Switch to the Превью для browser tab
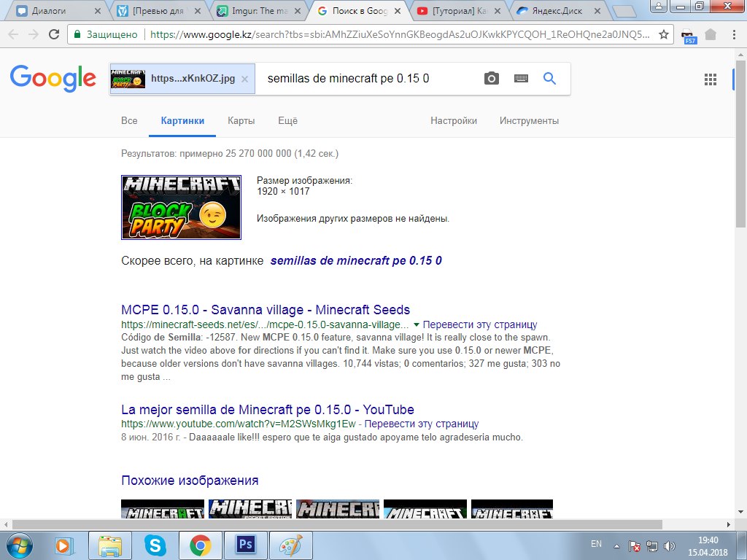Screen dimensions: 747x560 point(158,10)
